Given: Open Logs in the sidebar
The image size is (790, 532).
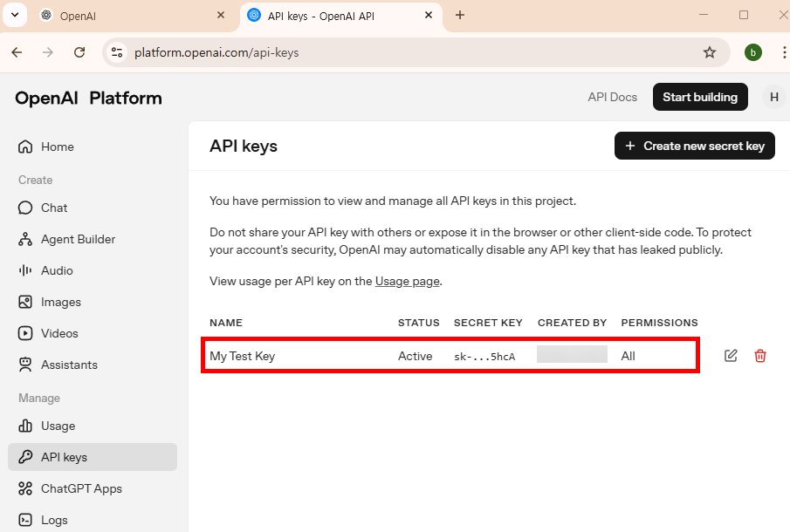Looking at the screenshot, I should tap(93, 520).
